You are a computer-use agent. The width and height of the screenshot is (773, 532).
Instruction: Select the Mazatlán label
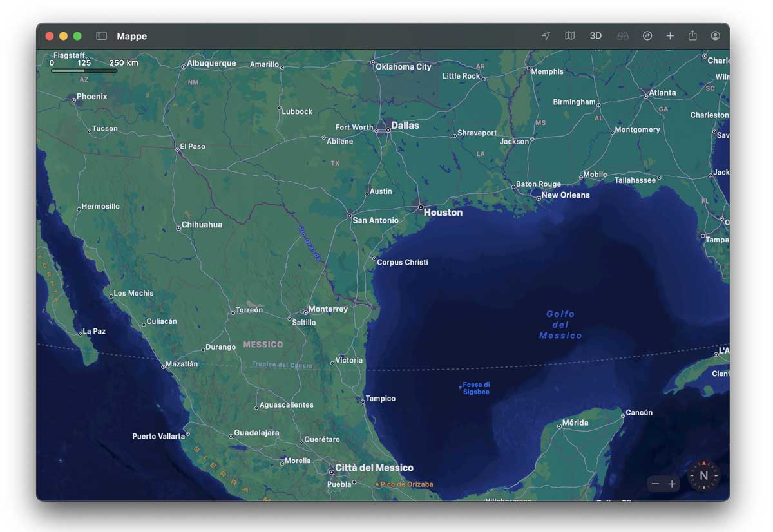[182, 364]
